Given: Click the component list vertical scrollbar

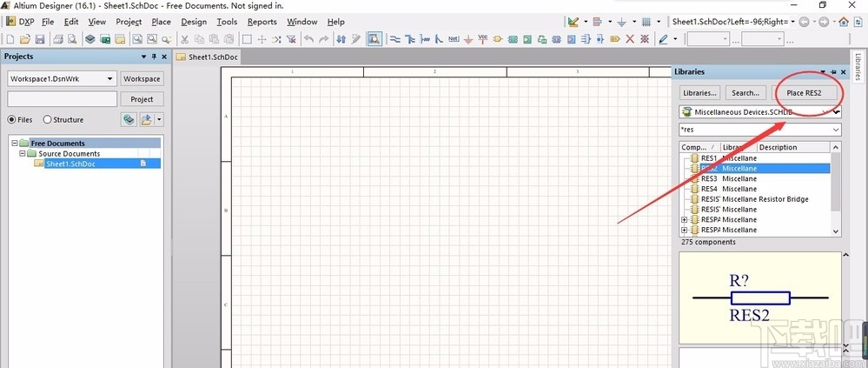Looking at the screenshot, I should [836, 189].
